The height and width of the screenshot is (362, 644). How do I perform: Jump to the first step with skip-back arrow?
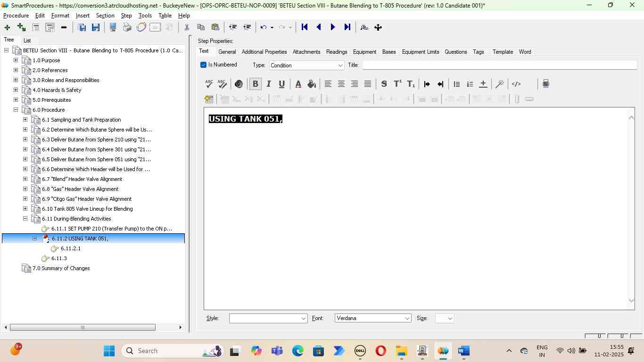305,27
